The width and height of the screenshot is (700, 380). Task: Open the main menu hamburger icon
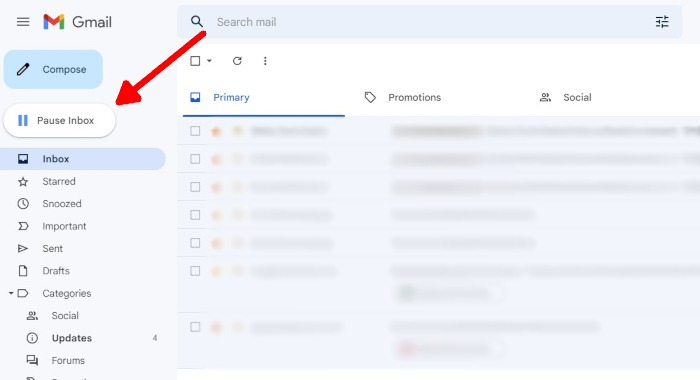pos(23,22)
